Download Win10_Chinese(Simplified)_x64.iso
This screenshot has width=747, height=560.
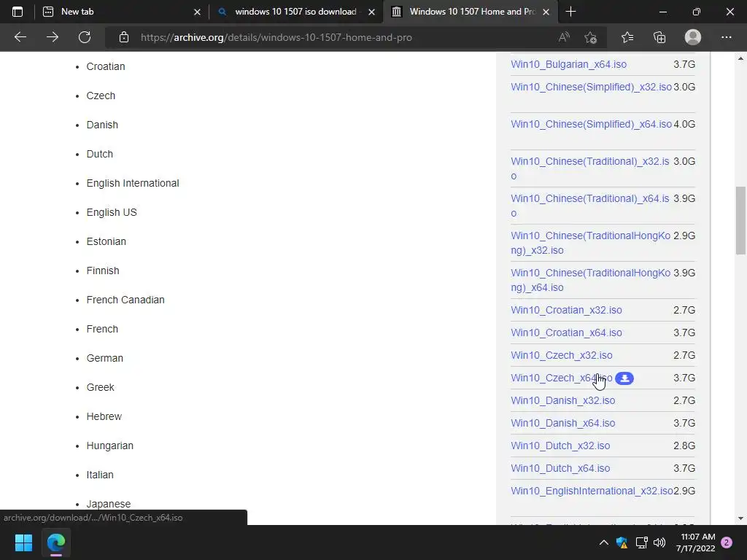pos(591,124)
